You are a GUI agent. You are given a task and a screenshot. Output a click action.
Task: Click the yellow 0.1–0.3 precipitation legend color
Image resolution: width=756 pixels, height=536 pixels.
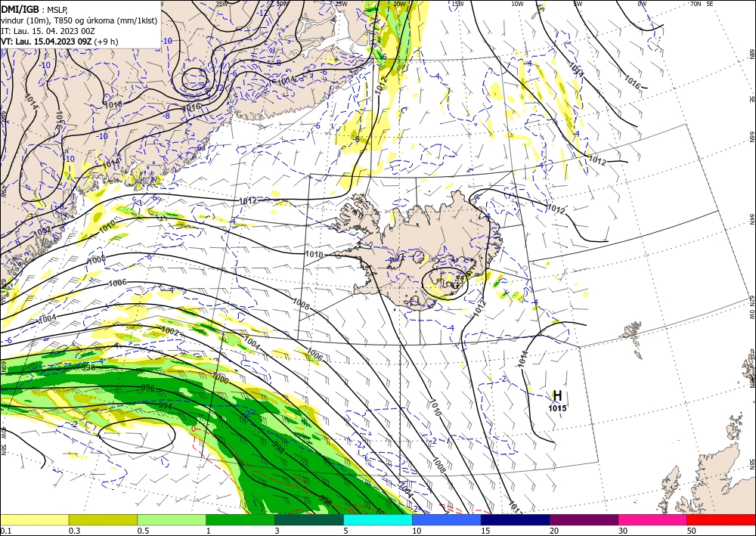[34, 519]
